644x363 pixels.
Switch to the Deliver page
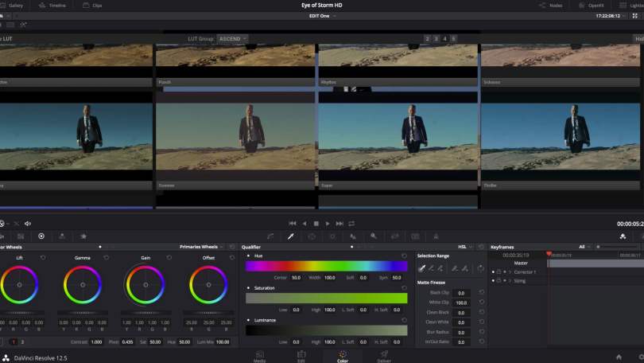384,357
